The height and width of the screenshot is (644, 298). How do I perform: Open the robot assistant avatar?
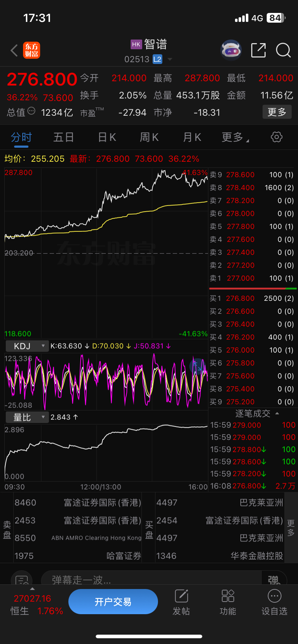coord(231,50)
